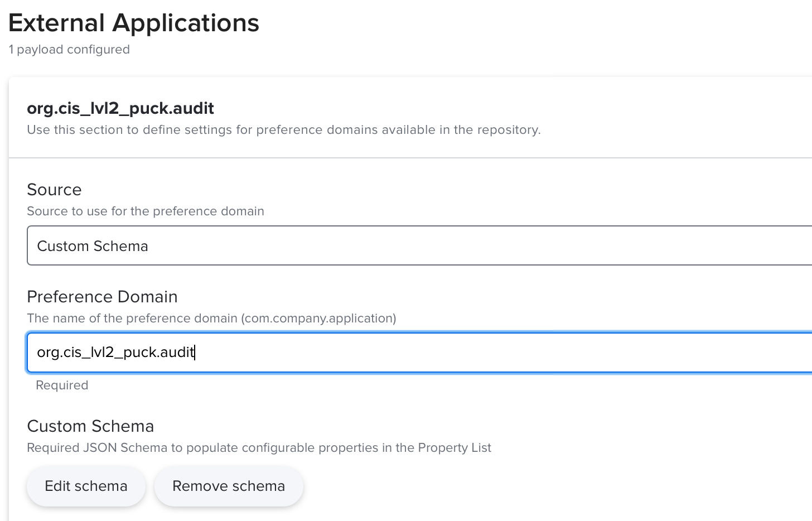The image size is (812, 521).
Task: Open the Source dropdown showing Custom Schema
Action: click(418, 245)
